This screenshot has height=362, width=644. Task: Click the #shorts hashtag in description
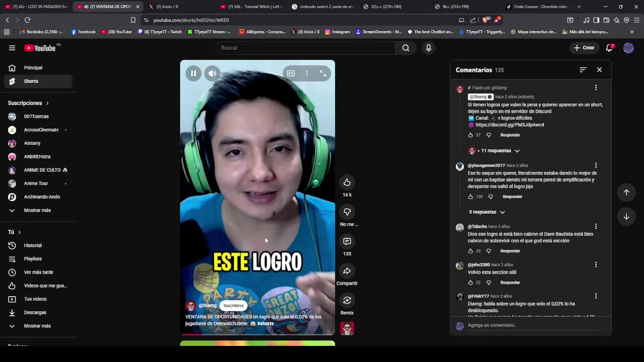(265, 324)
